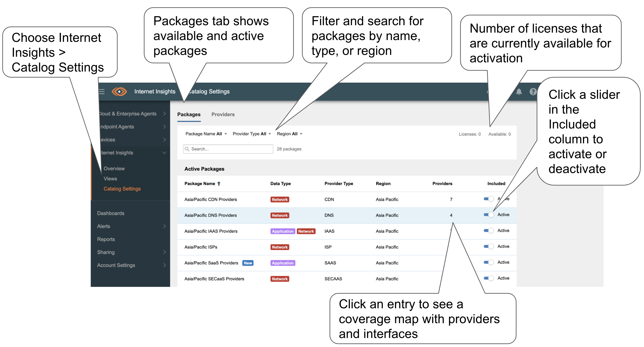Toggle Asia/Pacific DNS Providers slider
Viewport: 644px width, 347px height.
(488, 215)
